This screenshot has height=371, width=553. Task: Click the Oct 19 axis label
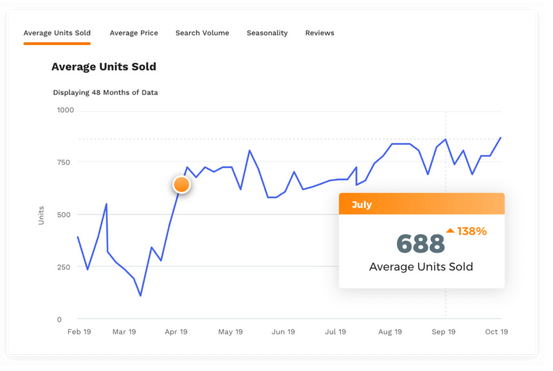(x=496, y=332)
